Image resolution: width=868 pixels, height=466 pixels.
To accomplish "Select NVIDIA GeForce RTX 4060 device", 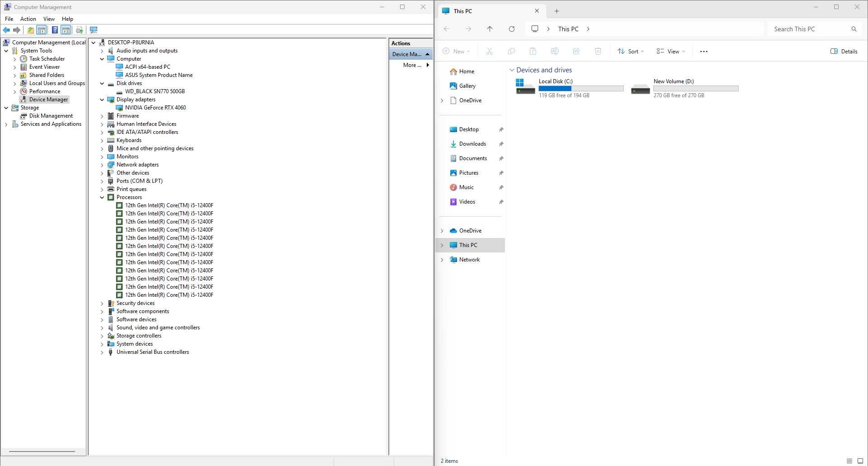I will tap(155, 108).
